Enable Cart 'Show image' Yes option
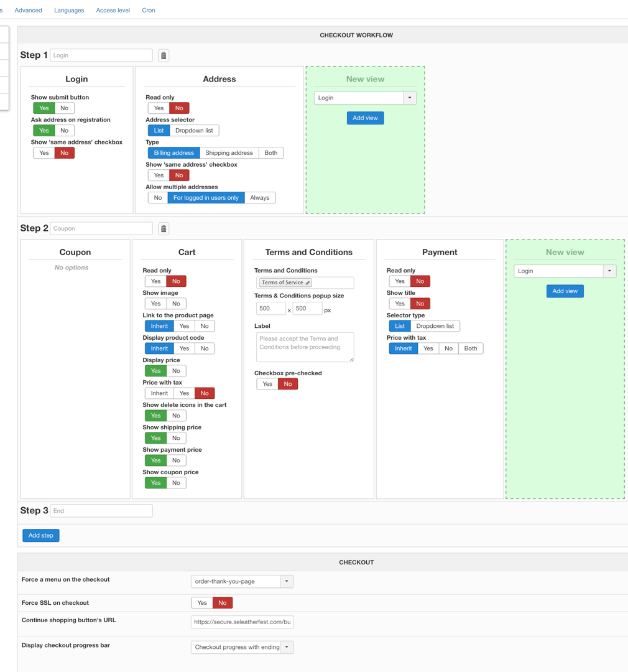 pos(155,304)
